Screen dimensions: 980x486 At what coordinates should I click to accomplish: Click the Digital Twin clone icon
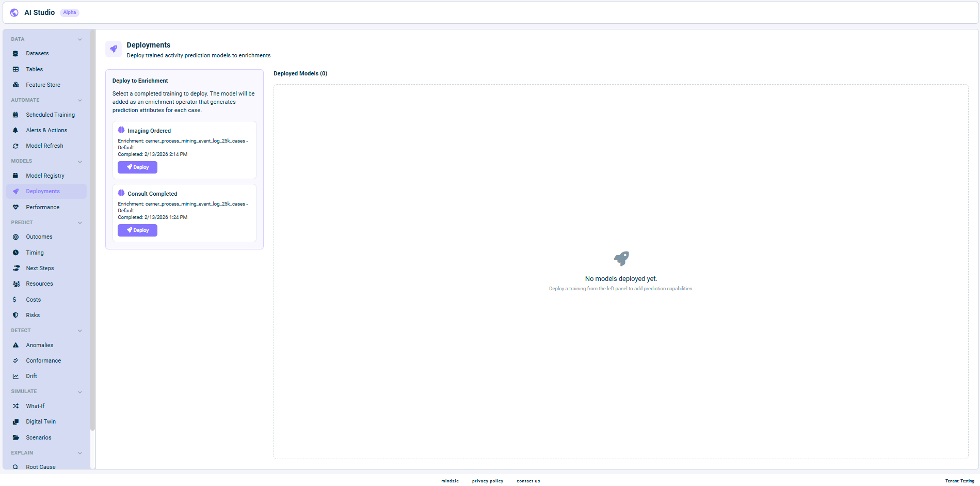[x=15, y=422]
